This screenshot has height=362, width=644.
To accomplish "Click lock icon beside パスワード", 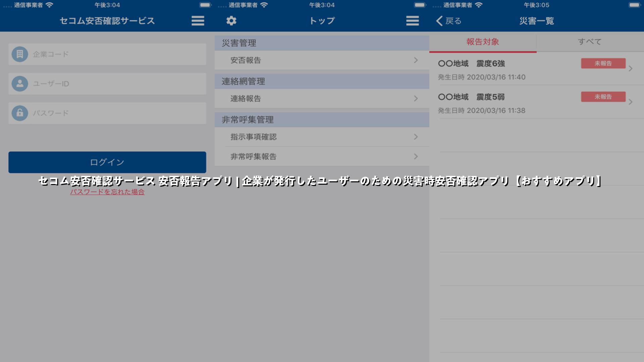I will click(x=20, y=113).
